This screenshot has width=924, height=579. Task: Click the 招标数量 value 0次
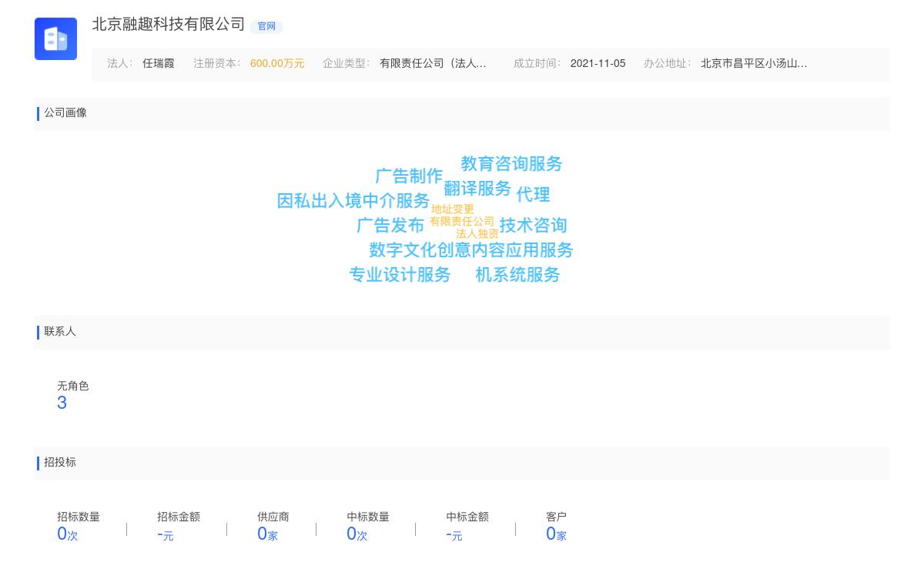67,534
